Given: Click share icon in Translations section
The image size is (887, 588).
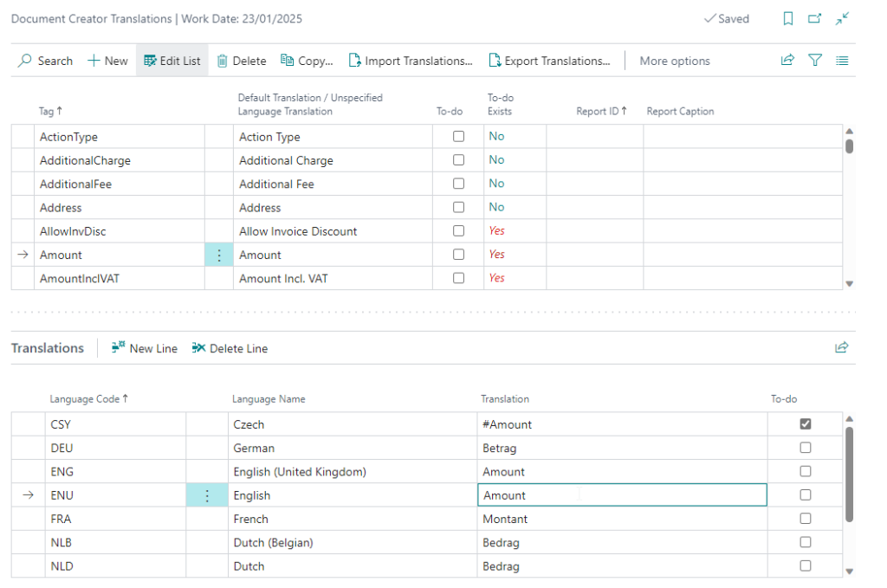Looking at the screenshot, I should pos(841,348).
